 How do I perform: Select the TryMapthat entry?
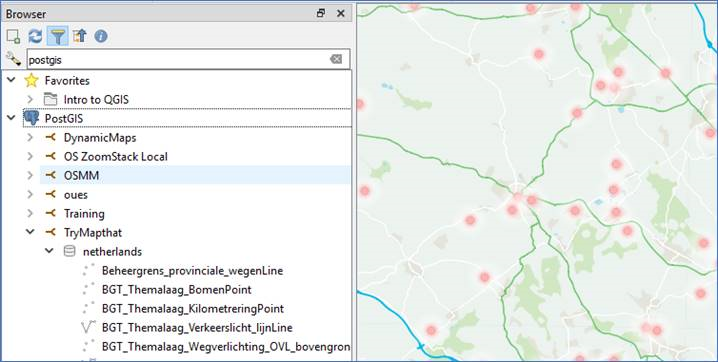pyautogui.click(x=93, y=232)
